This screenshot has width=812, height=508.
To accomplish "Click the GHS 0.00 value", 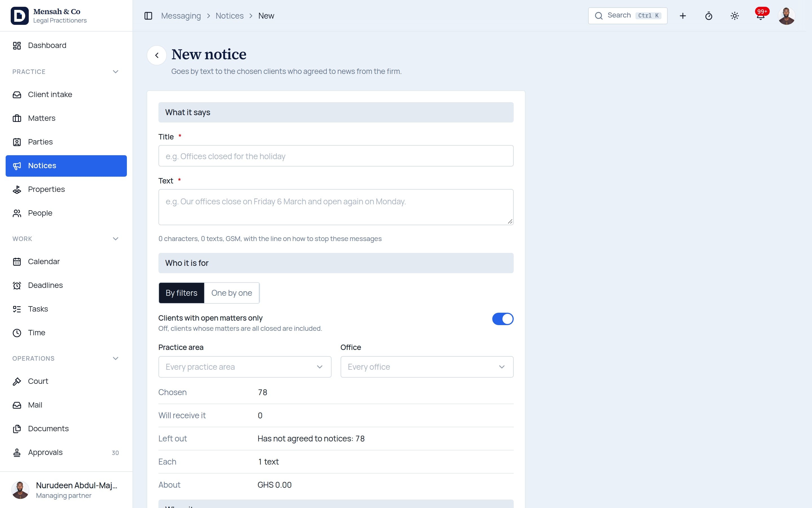I will [x=274, y=485].
